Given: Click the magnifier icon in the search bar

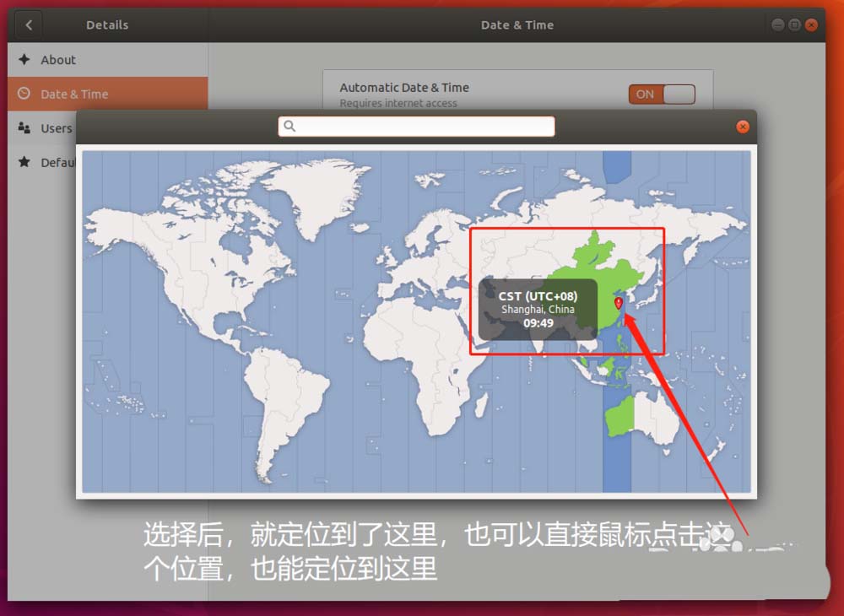Looking at the screenshot, I should point(290,126).
